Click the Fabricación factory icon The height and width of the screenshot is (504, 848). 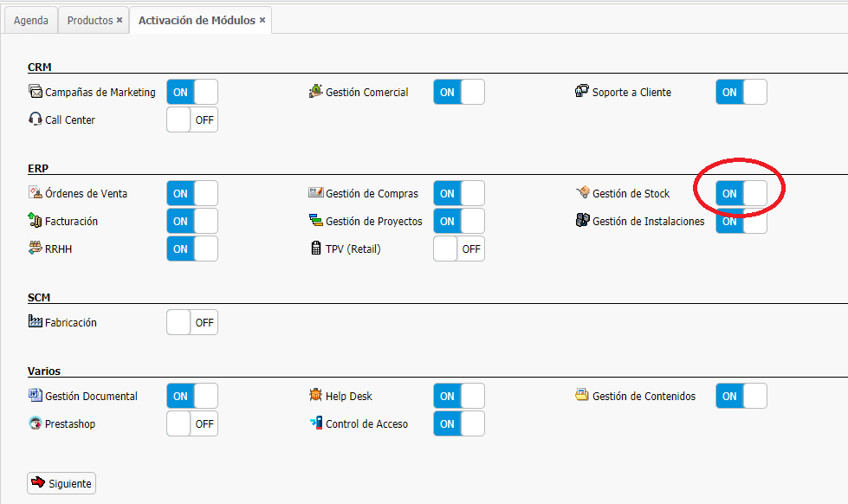click(36, 322)
